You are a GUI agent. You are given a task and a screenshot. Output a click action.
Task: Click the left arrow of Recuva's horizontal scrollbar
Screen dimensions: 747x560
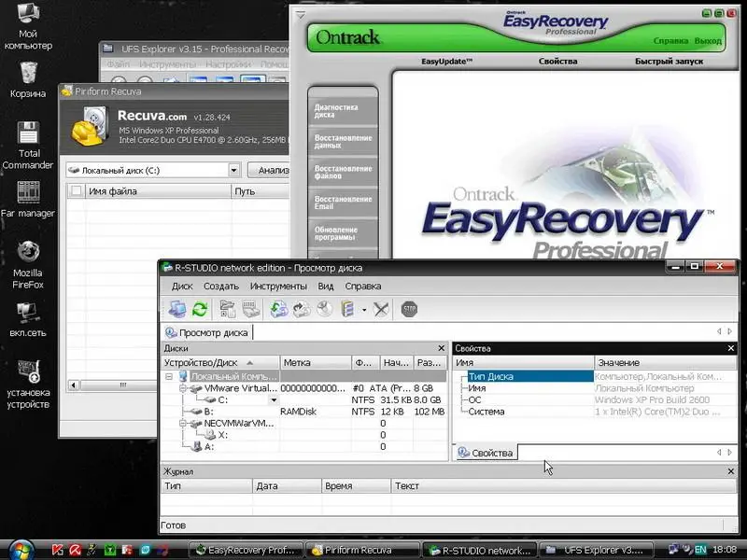74,385
